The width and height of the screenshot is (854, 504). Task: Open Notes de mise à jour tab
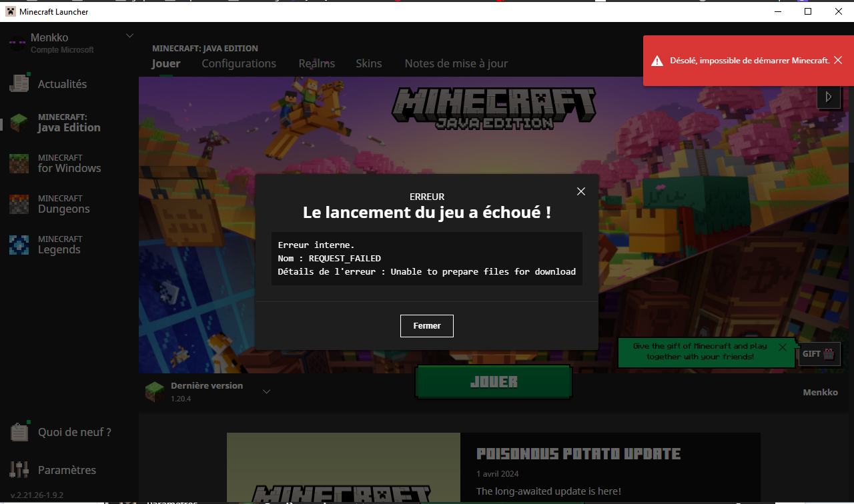[456, 63]
